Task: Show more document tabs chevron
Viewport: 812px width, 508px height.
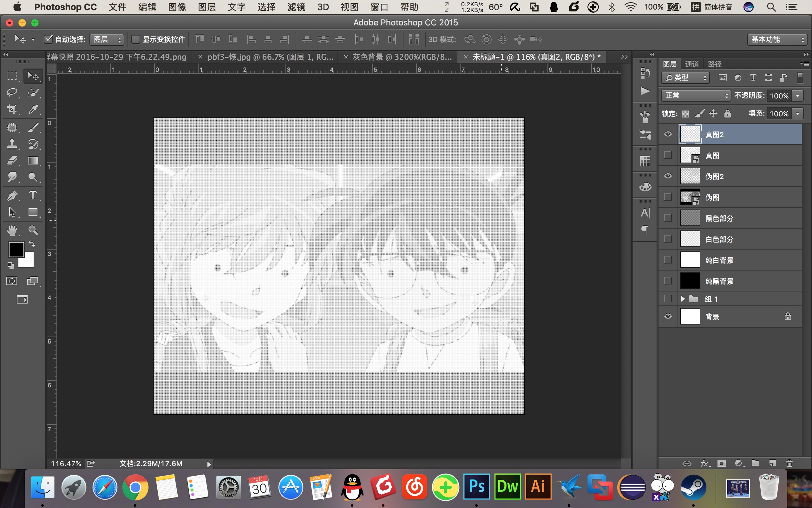Action: pyautogui.click(x=624, y=57)
